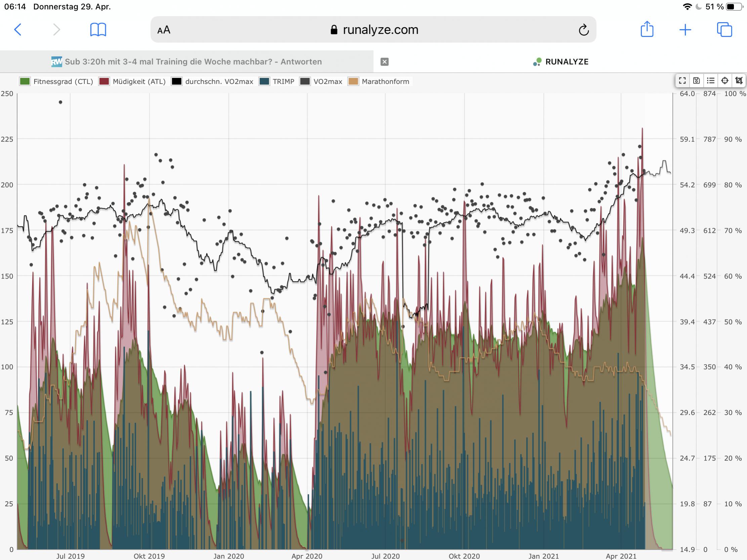Viewport: 747px width, 560px height.
Task: Open the Safari bookmarks book icon
Action: click(98, 30)
